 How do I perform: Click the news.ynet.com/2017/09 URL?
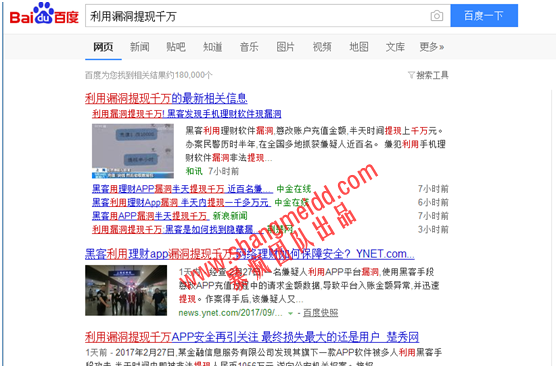[231, 313]
